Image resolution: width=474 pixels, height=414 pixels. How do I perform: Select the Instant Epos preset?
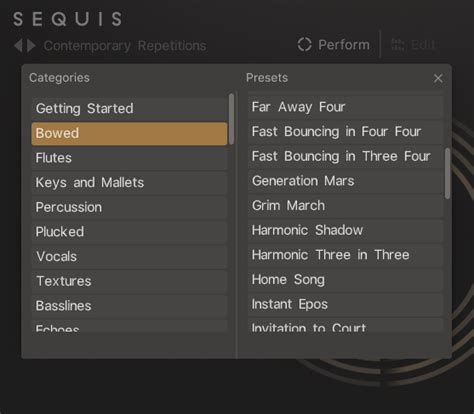(345, 305)
